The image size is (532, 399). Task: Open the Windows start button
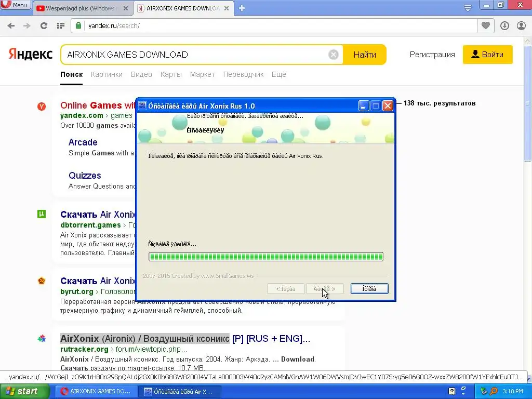click(25, 392)
